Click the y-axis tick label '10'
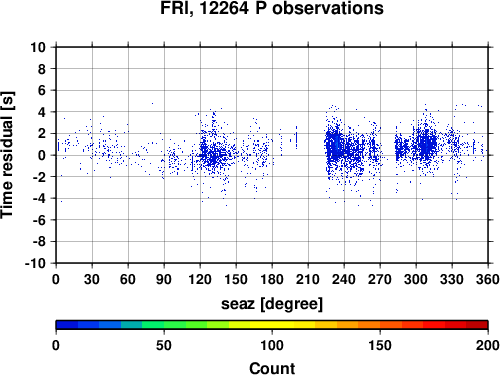Viewport: 500px width, 375px height. [x=38, y=47]
